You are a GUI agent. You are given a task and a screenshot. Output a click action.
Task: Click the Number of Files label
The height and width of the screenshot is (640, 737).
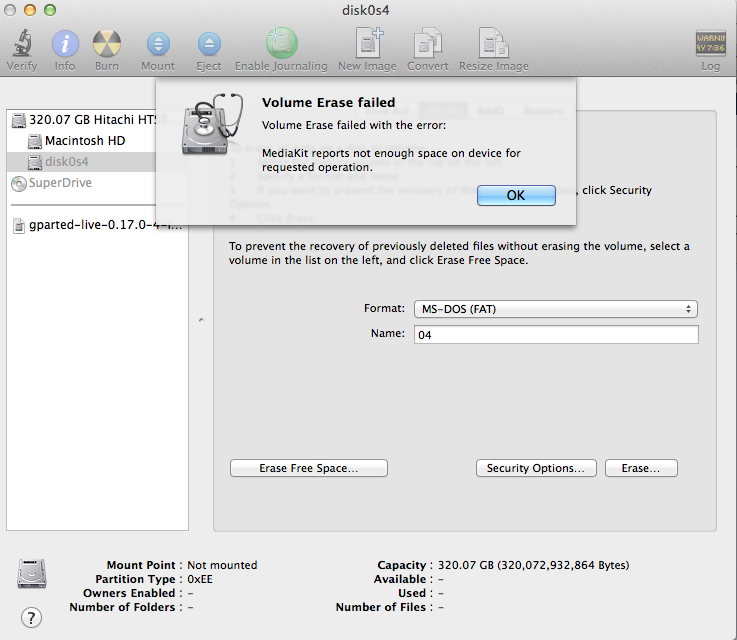click(381, 607)
